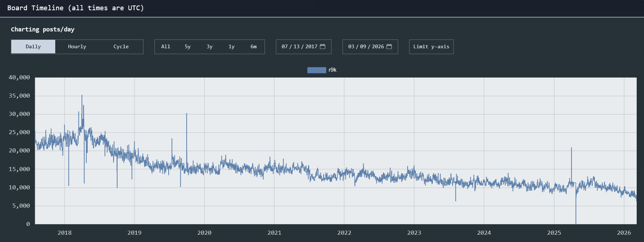644x242 pixels.
Task: Click the 2022 x-axis label
Action: click(x=344, y=232)
